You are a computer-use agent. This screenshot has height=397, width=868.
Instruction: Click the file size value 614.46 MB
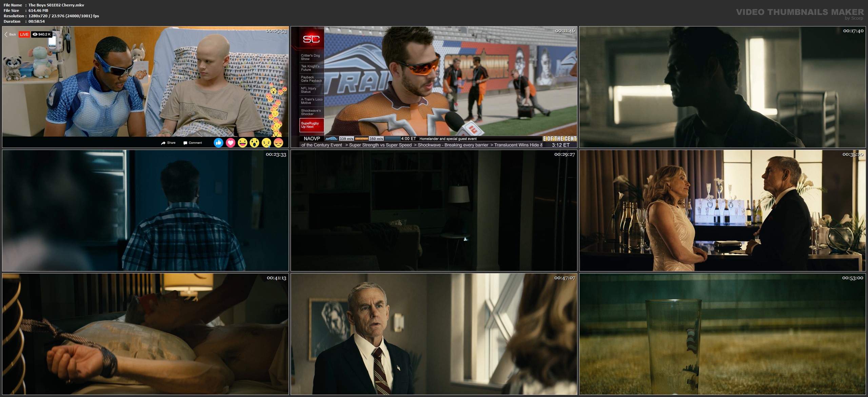[38, 11]
